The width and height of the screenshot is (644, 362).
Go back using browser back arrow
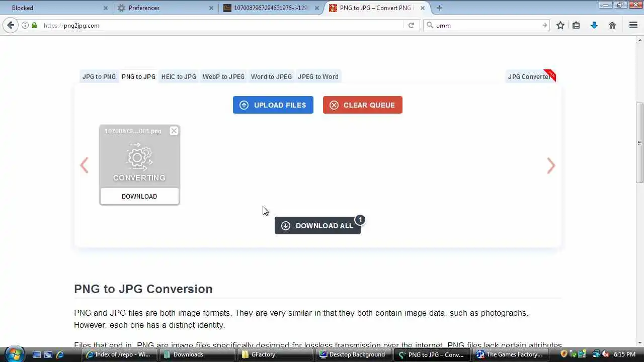tap(11, 25)
